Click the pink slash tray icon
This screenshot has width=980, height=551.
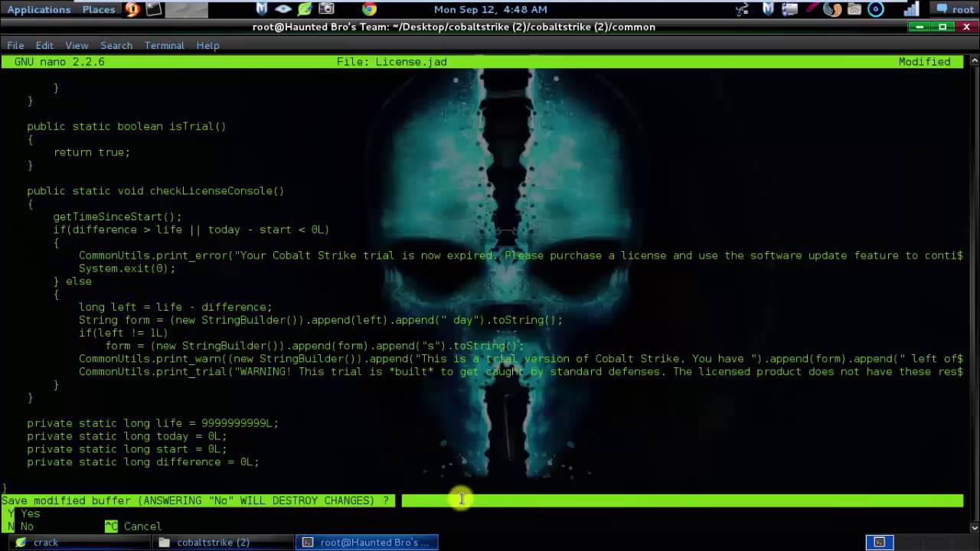point(812,9)
